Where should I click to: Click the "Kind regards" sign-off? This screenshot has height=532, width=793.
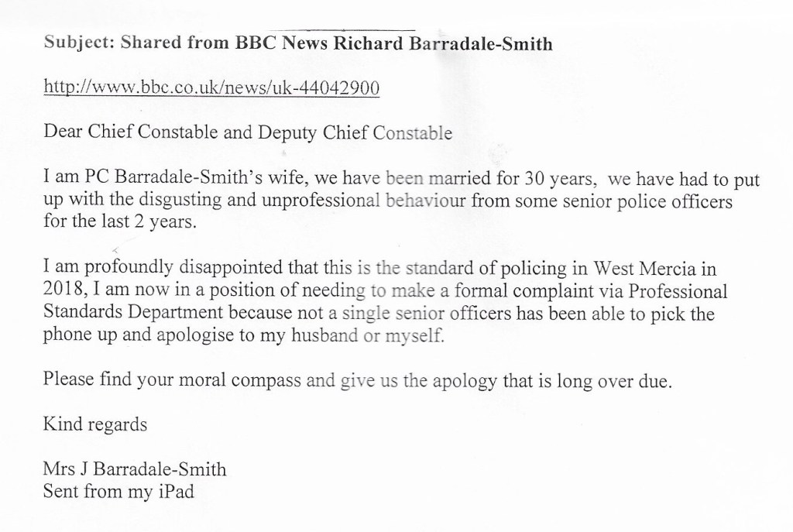pyautogui.click(x=94, y=424)
